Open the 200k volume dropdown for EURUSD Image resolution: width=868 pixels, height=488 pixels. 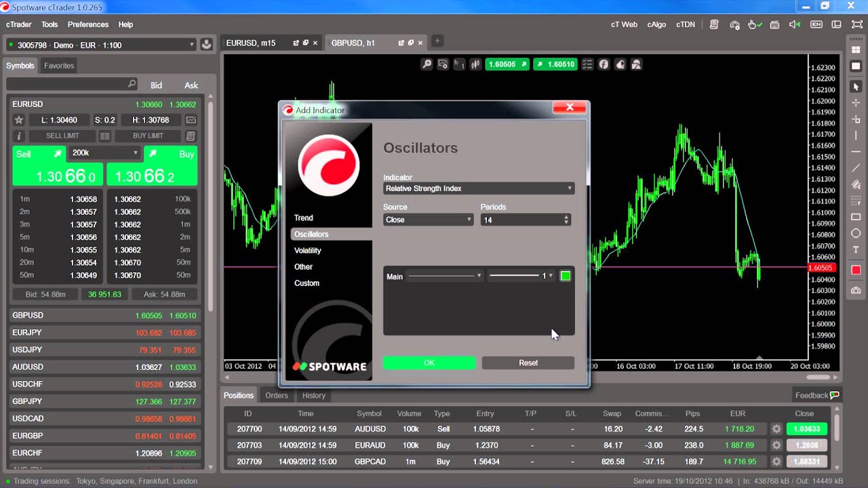(104, 153)
